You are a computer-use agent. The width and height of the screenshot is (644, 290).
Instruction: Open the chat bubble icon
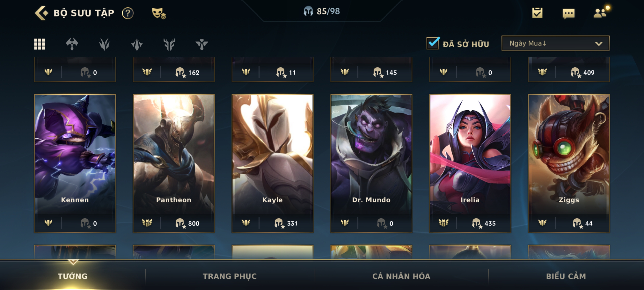click(x=569, y=13)
